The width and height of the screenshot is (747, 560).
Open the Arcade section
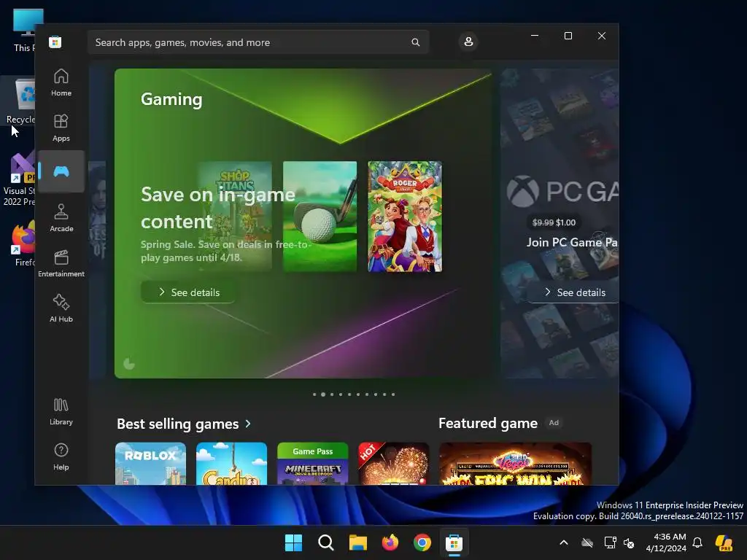point(61,219)
